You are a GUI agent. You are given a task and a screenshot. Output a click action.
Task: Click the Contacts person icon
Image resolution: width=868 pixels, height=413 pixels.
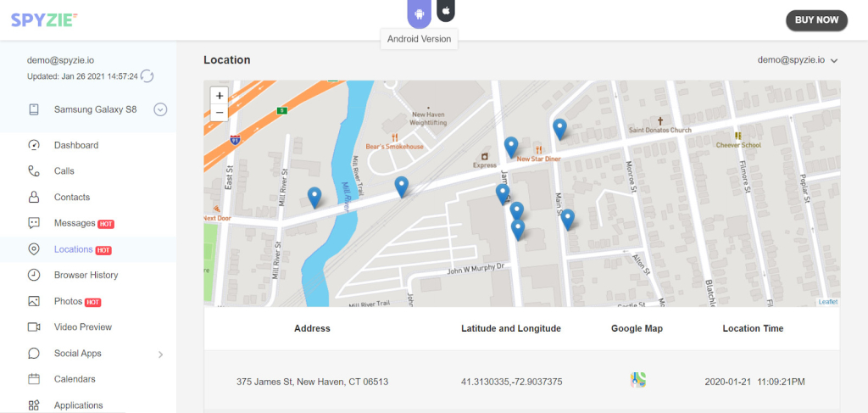34,197
